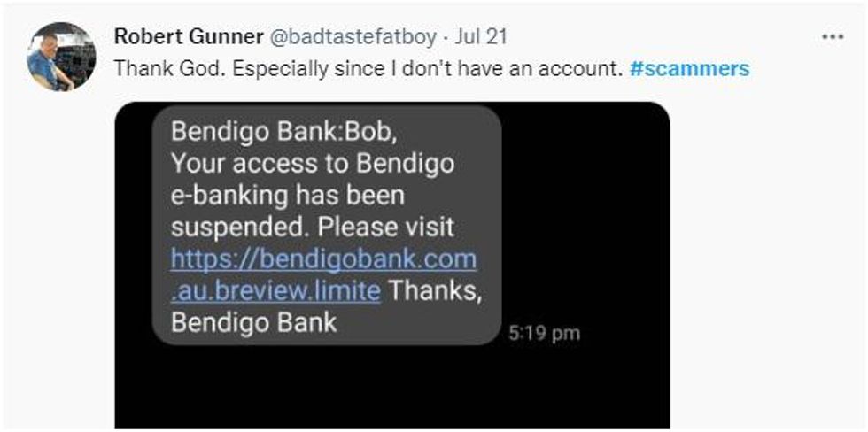Screen dimensions: 868x432
Task: Click the grey SMS message bubble background
Action: [327, 224]
